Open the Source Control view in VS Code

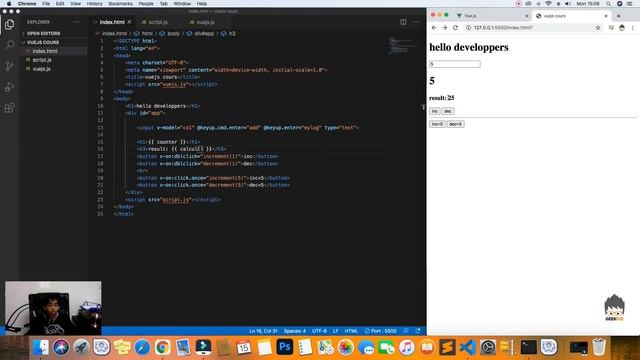9,66
